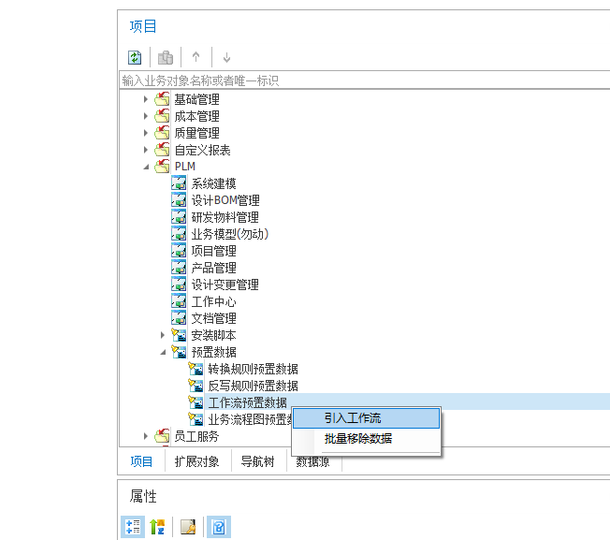Image resolution: width=610 pixels, height=540 pixels.
Task: Click the folder icon beside 基础管理
Action: [162, 99]
